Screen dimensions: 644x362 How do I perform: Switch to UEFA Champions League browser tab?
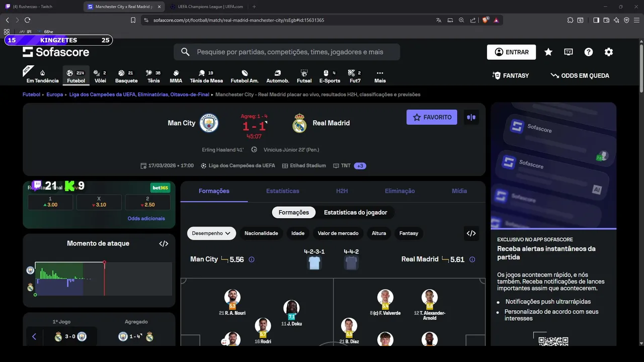coord(206,7)
